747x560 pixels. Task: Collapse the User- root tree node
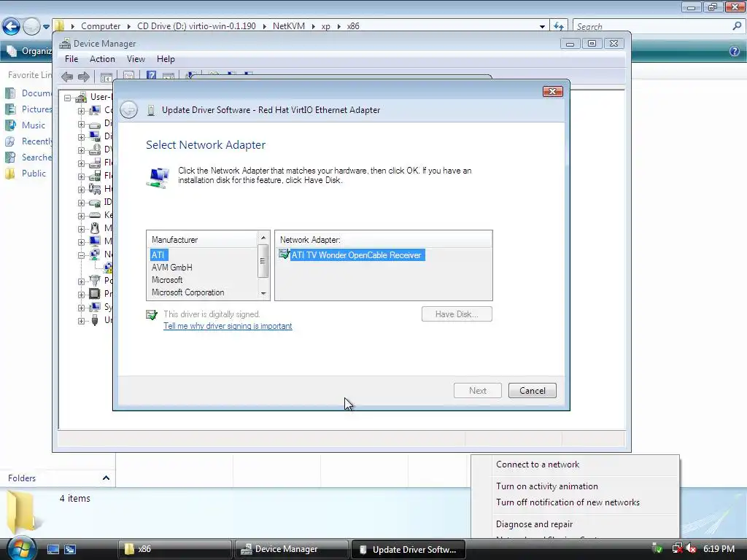coord(68,98)
